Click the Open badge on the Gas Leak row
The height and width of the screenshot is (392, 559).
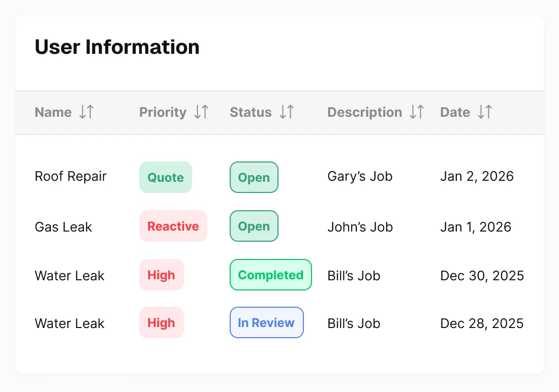click(x=254, y=226)
